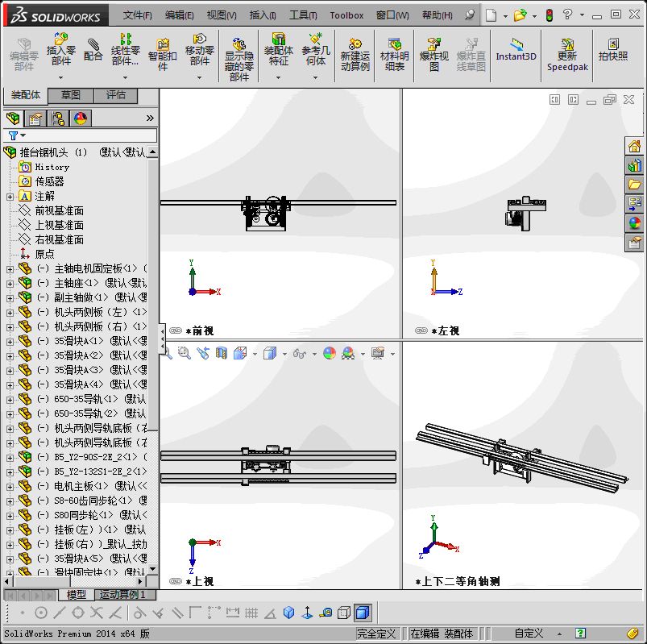Toggle shaded cube view in bottom toolbar
Image resolution: width=647 pixels, height=644 pixels.
pyautogui.click(x=363, y=613)
